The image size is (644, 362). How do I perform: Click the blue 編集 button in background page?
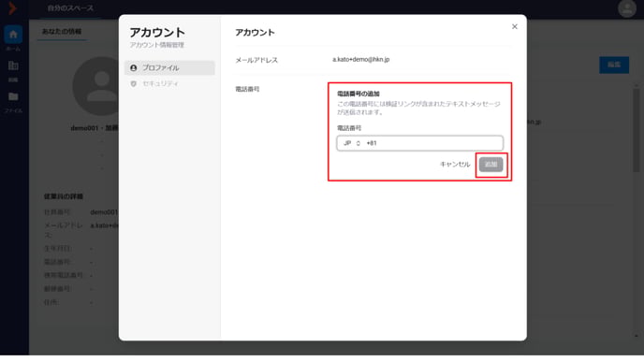(614, 65)
